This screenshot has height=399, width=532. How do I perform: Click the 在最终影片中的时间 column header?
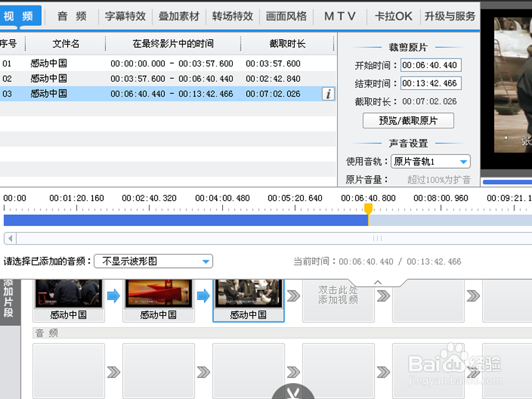(x=173, y=43)
